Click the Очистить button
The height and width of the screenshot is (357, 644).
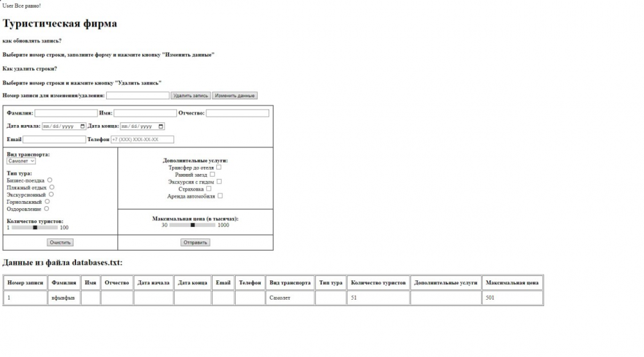[x=60, y=242]
